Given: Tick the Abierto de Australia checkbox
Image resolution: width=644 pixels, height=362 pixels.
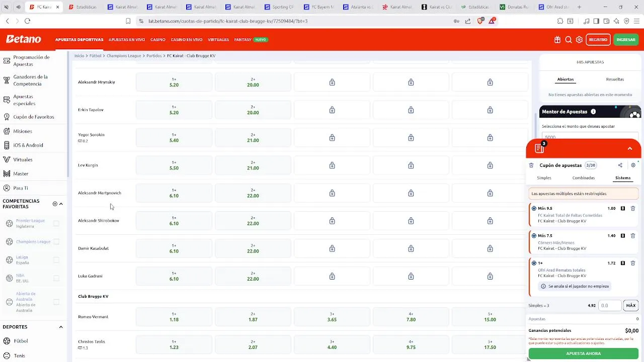Looking at the screenshot, I should [56, 302].
